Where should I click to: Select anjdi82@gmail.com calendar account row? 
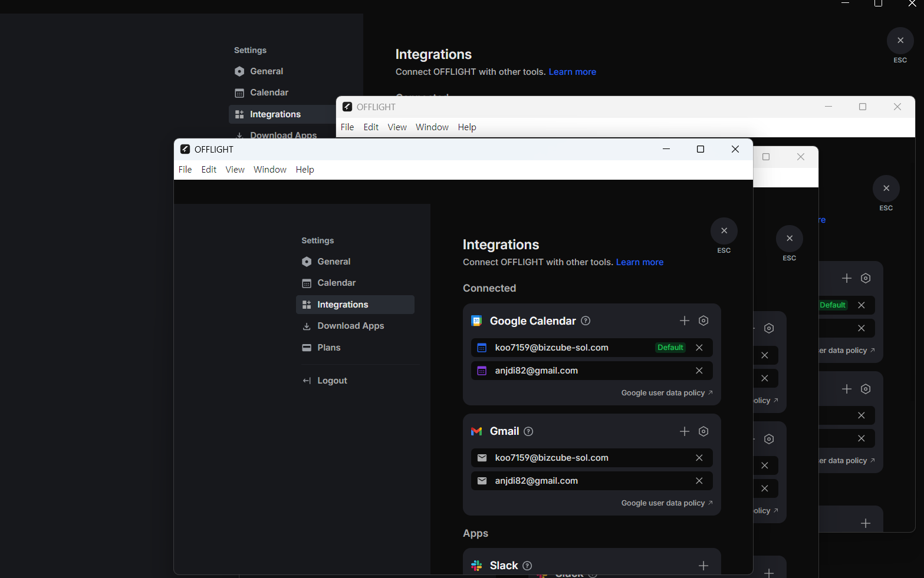pyautogui.click(x=536, y=371)
